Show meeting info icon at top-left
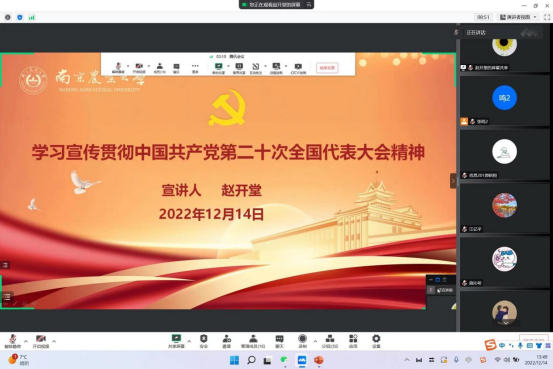The width and height of the screenshot is (553, 369). pyautogui.click(x=8, y=17)
